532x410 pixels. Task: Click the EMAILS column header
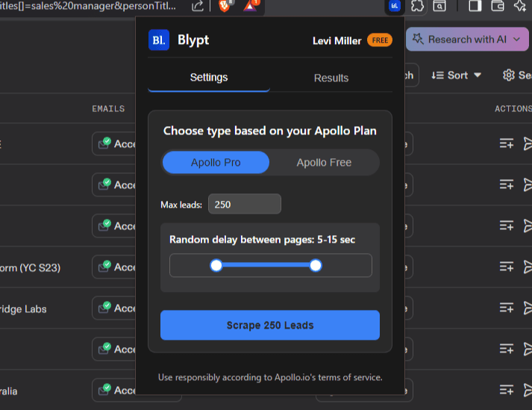pyautogui.click(x=108, y=109)
